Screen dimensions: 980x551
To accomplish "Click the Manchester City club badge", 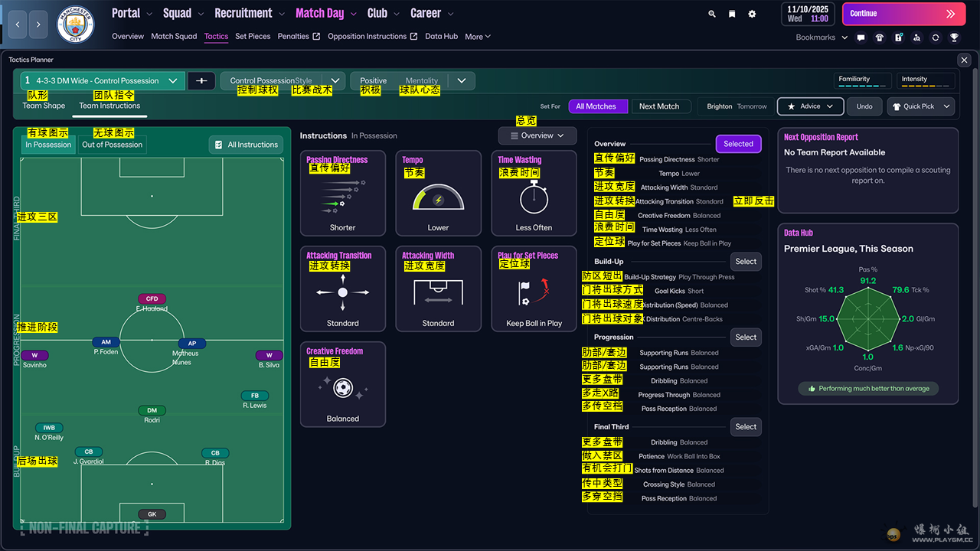I will [x=76, y=24].
